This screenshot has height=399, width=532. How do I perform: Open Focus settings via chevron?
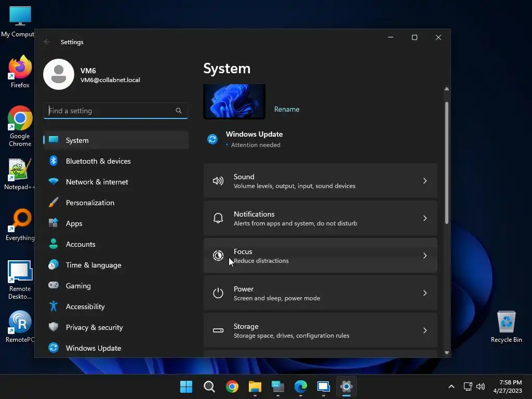point(425,256)
